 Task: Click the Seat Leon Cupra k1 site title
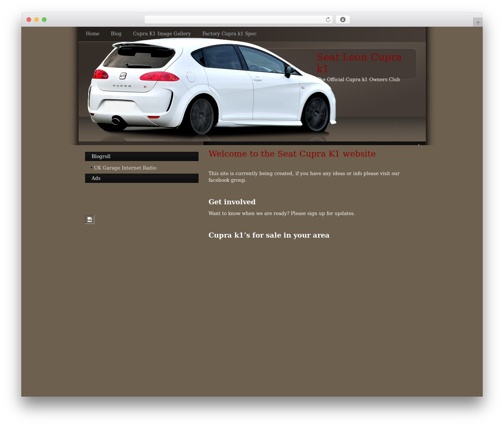359,63
